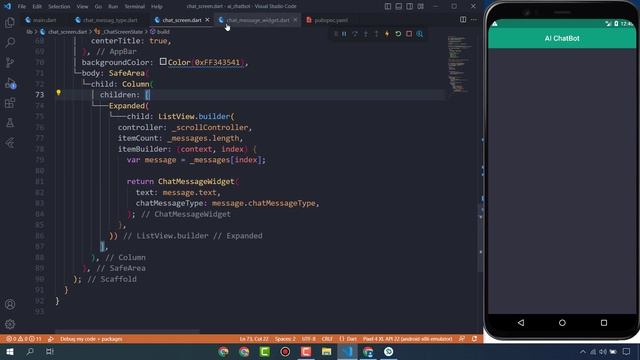
Task: Click the debug Step Over button
Action: [355, 34]
